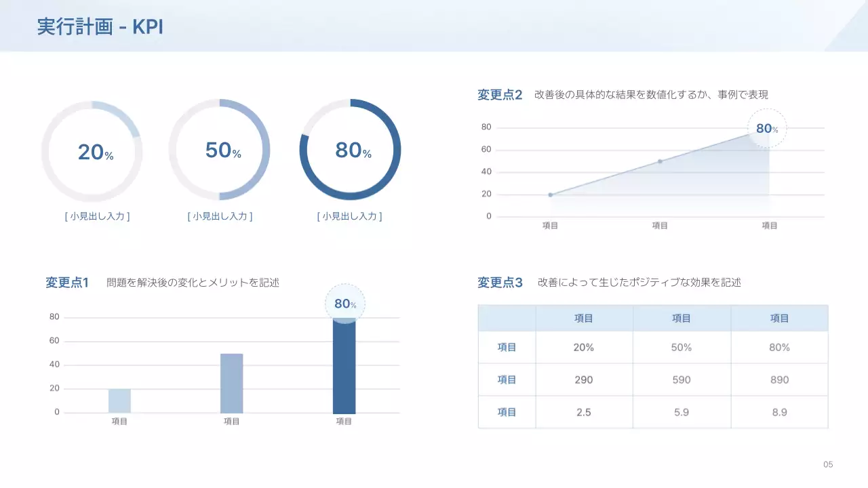Edit the subheading placeholder under the 80% donut
The image size is (868, 488).
point(349,216)
